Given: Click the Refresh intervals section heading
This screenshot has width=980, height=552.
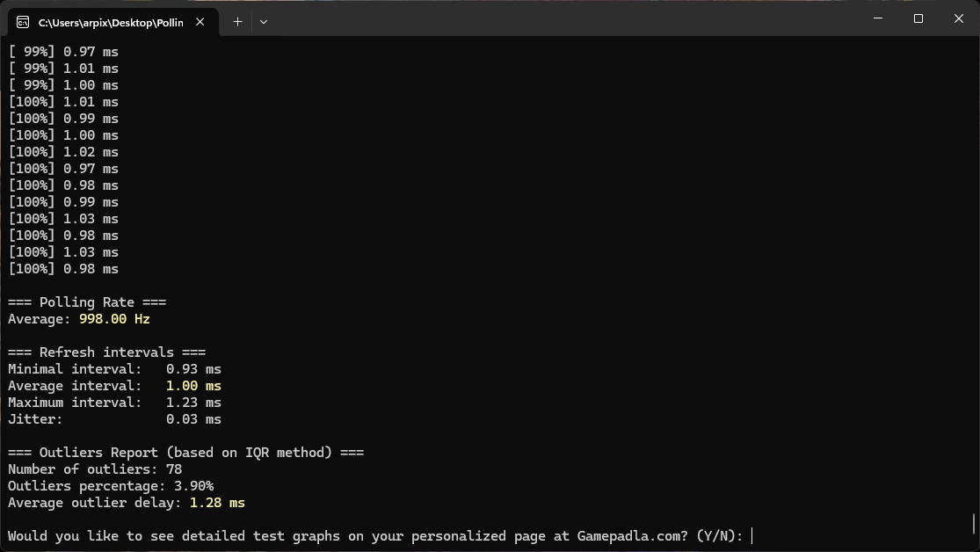Looking at the screenshot, I should point(106,352).
